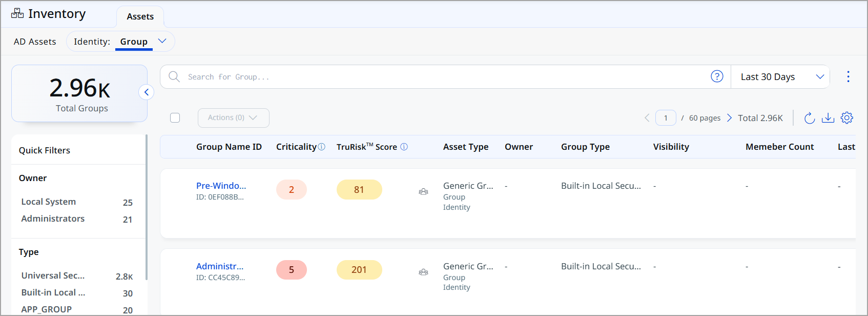Go to the previous page arrow
868x316 pixels.
point(647,118)
